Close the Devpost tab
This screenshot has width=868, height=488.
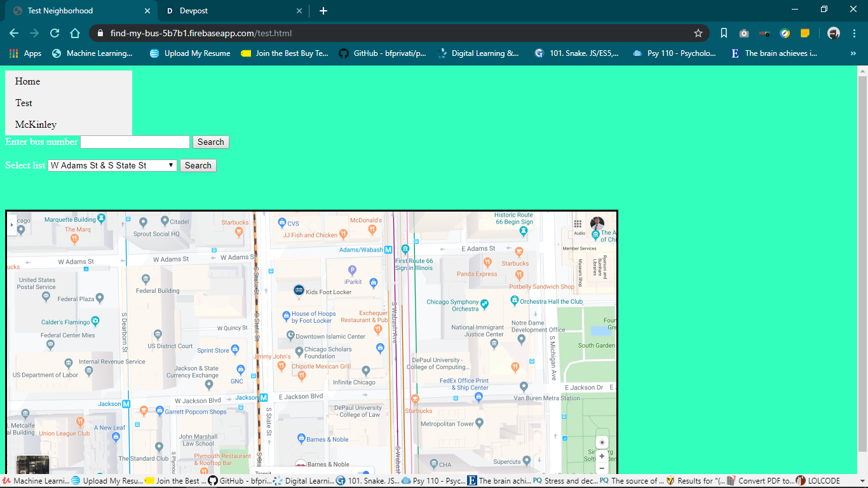point(299,11)
